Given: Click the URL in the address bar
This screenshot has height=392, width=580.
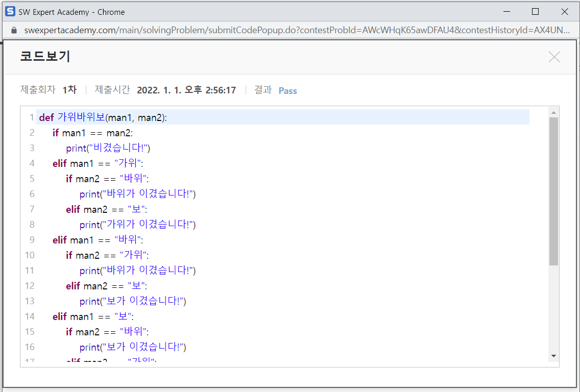Looking at the screenshot, I should click(297, 30).
